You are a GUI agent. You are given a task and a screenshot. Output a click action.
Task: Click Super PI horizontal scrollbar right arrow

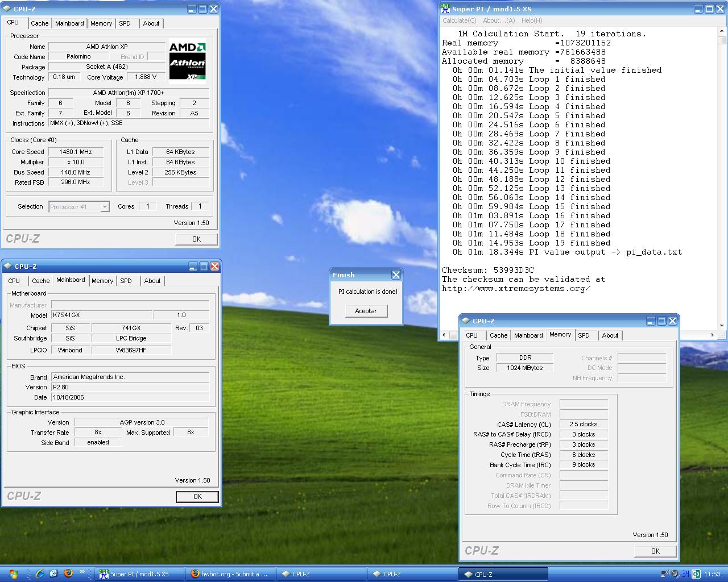(x=713, y=335)
